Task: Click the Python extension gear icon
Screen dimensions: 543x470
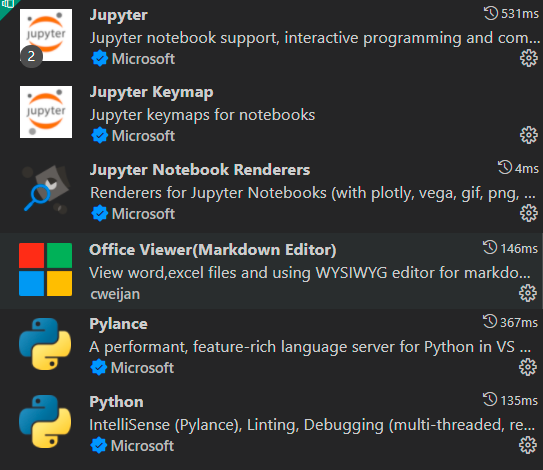Action: point(528,445)
